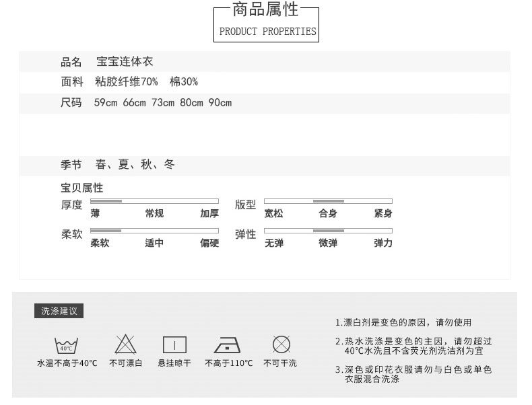Click the 水温不高于40°C caption

[67, 363]
